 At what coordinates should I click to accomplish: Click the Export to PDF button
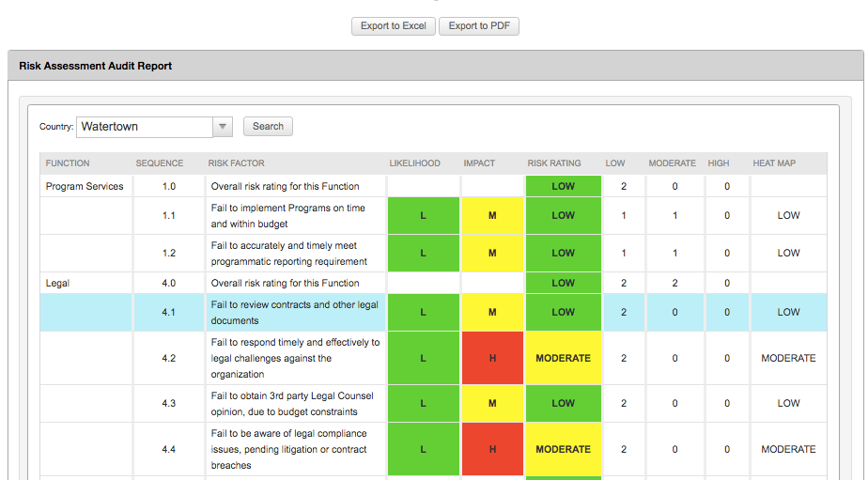tap(479, 26)
